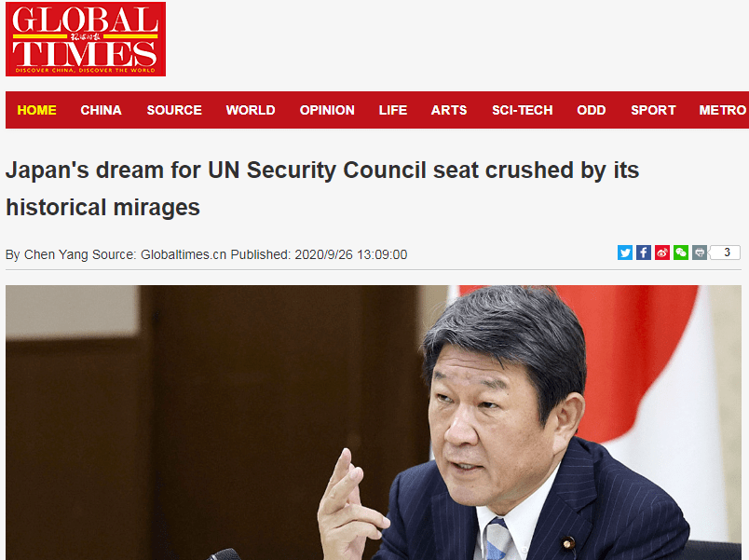Select the ODD menu item
This screenshot has height=560, width=749.
coord(592,110)
